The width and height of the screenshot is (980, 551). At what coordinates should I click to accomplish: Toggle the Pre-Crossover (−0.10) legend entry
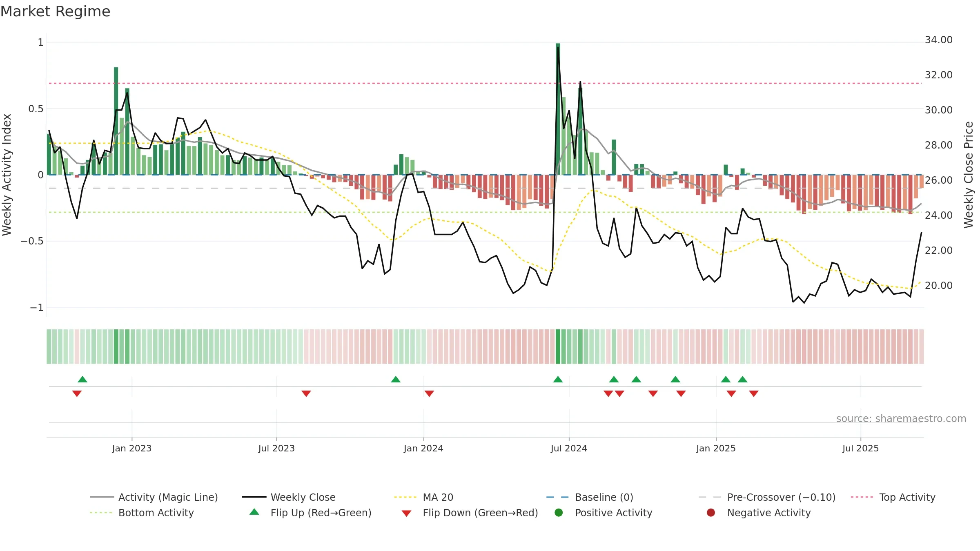pyautogui.click(x=767, y=497)
